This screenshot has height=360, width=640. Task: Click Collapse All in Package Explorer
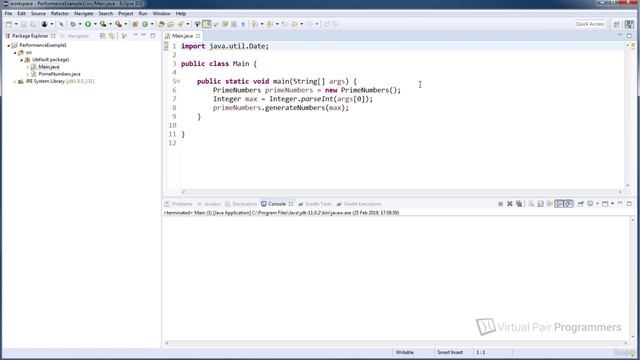pyautogui.click(x=102, y=36)
